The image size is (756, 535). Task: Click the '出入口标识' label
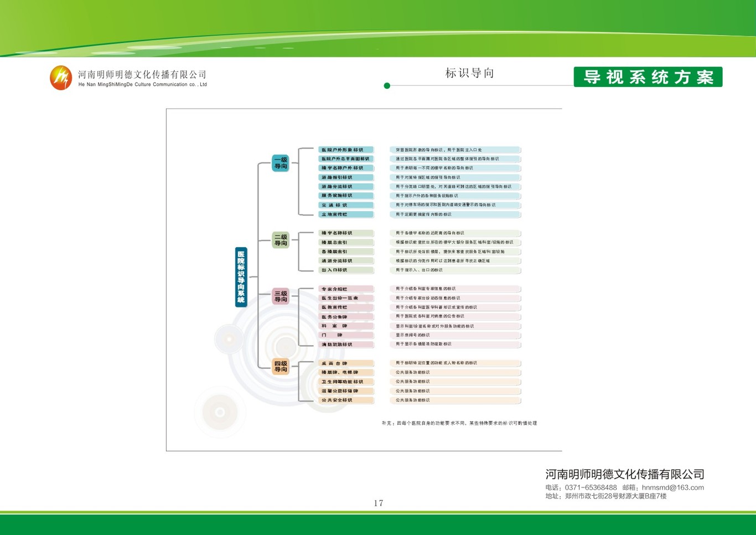tap(346, 270)
